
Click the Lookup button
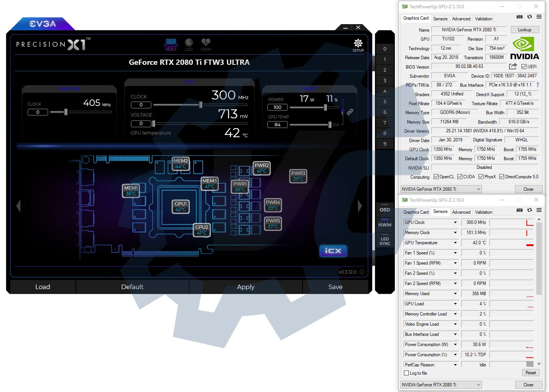pos(525,30)
